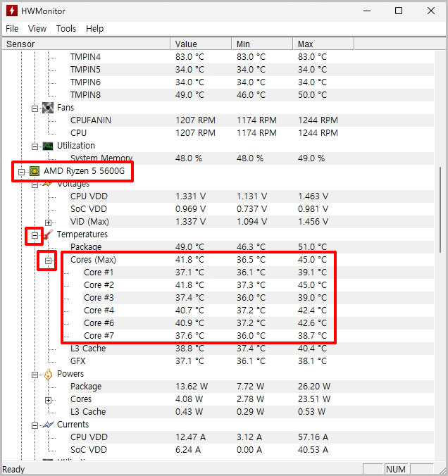
Task: Collapse the Temperatures group
Action: (x=35, y=235)
